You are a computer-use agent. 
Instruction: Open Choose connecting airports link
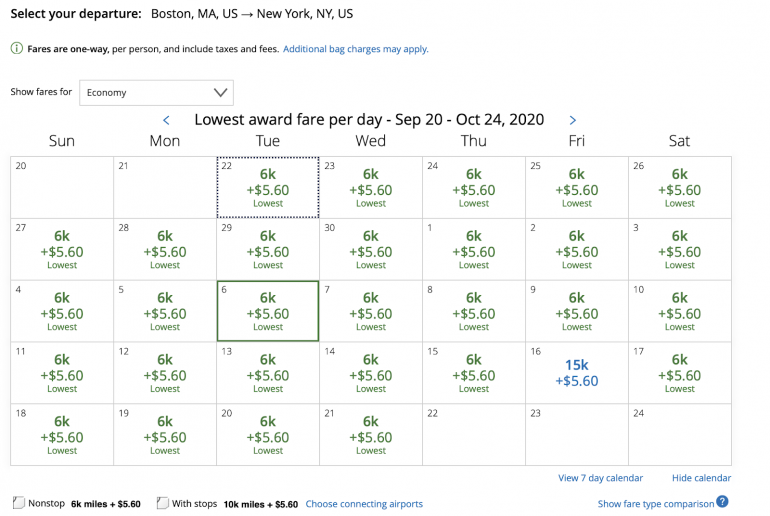coord(364,504)
